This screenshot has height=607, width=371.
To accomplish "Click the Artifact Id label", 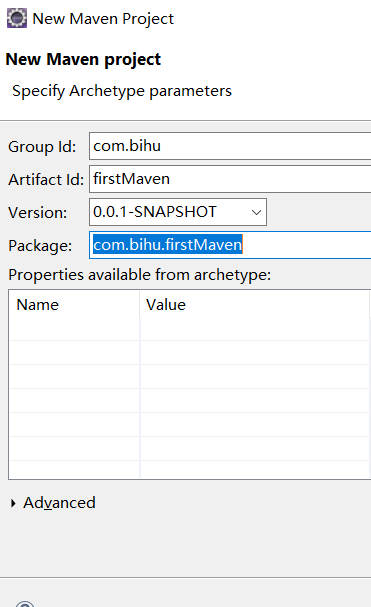I will click(x=46, y=180).
